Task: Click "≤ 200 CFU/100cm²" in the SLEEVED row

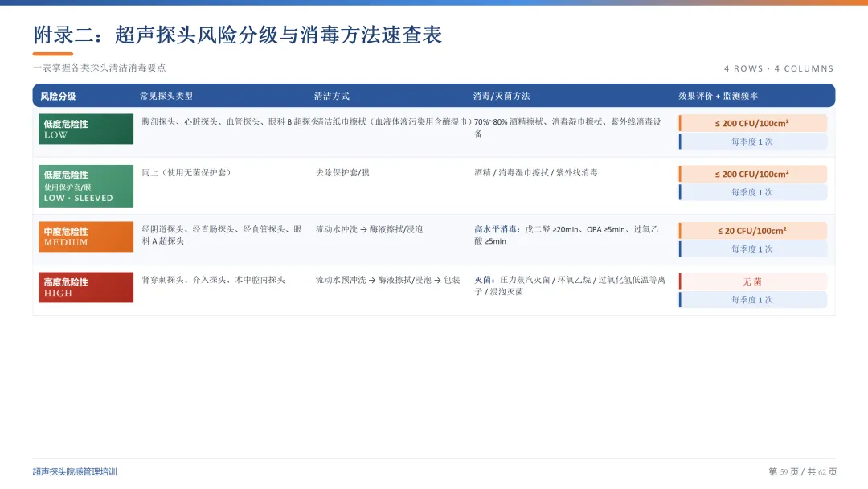Action: point(752,174)
